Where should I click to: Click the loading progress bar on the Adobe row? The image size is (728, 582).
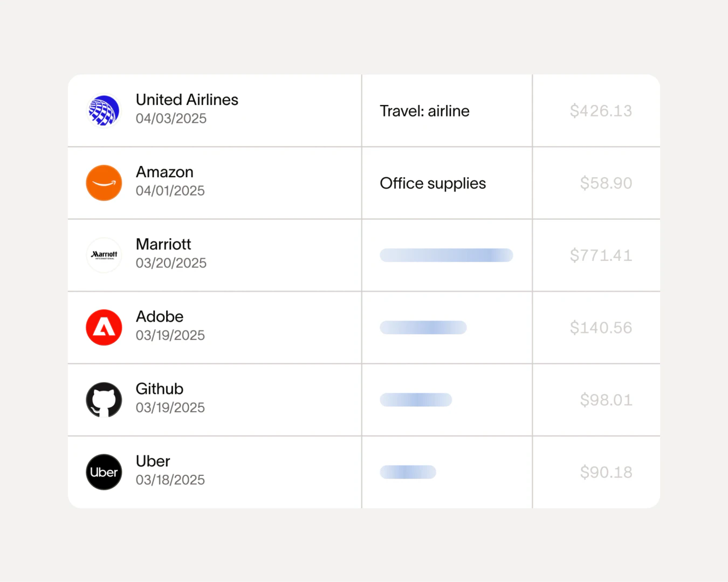[423, 327]
